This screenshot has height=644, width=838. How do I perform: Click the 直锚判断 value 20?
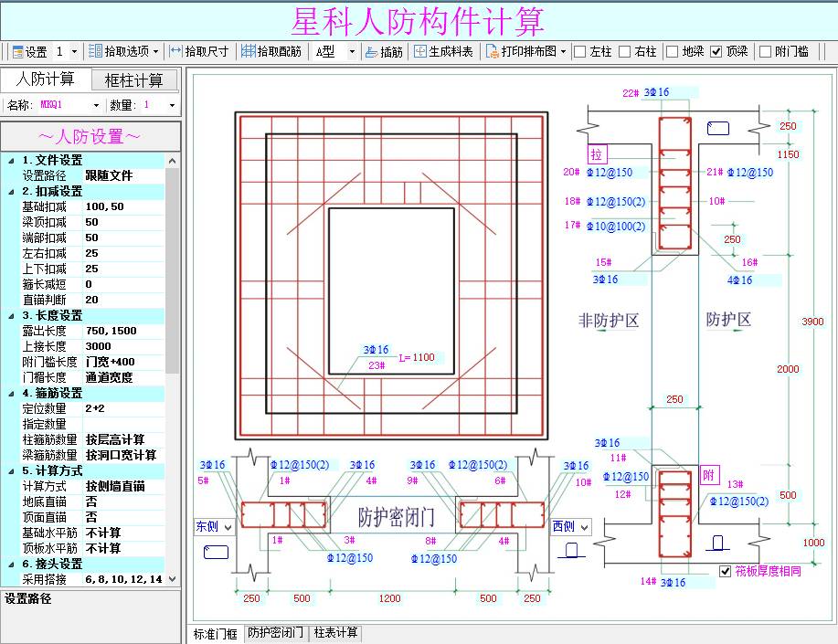[124, 300]
